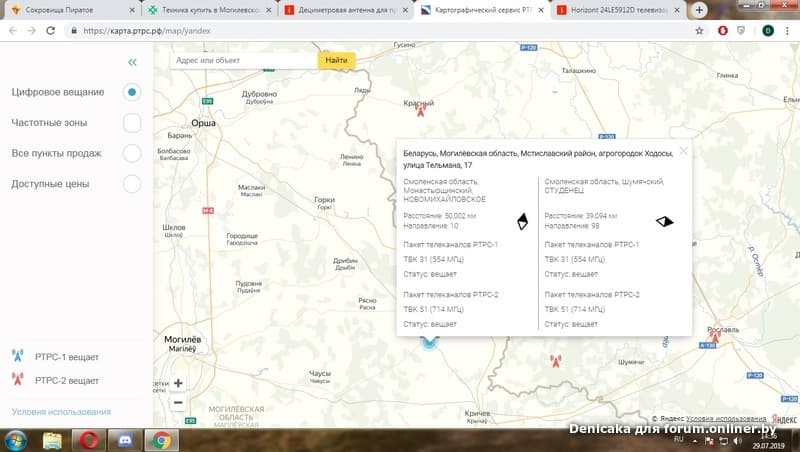Image resolution: width=800 pixels, height=452 pixels.
Task: Click the yellow Найти button
Action: (336, 60)
